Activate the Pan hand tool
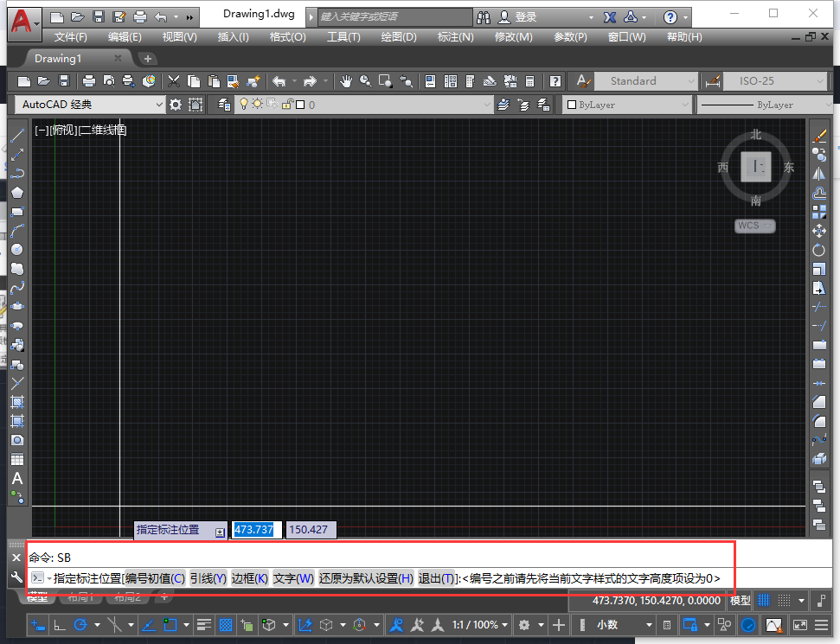The height and width of the screenshot is (644, 840). tap(346, 81)
